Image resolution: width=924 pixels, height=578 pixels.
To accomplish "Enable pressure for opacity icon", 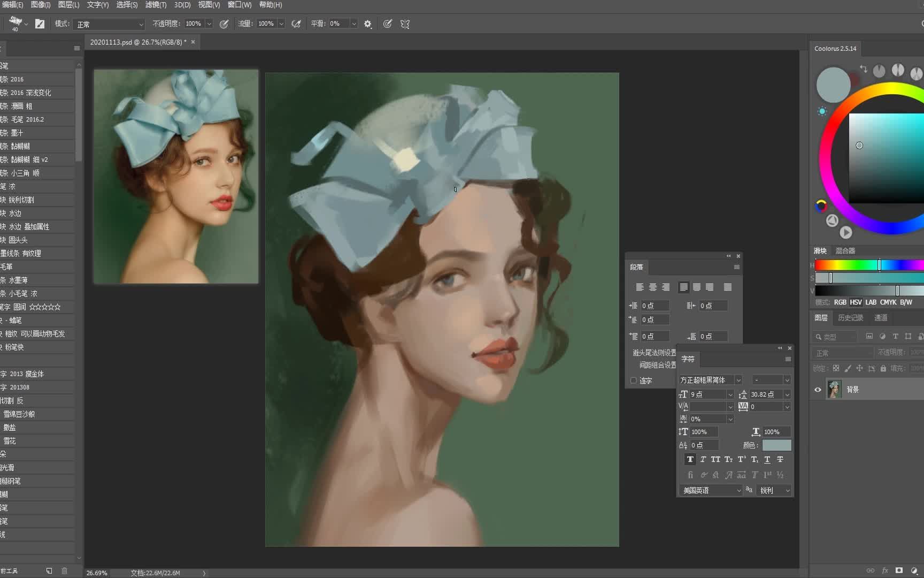I will tap(224, 24).
